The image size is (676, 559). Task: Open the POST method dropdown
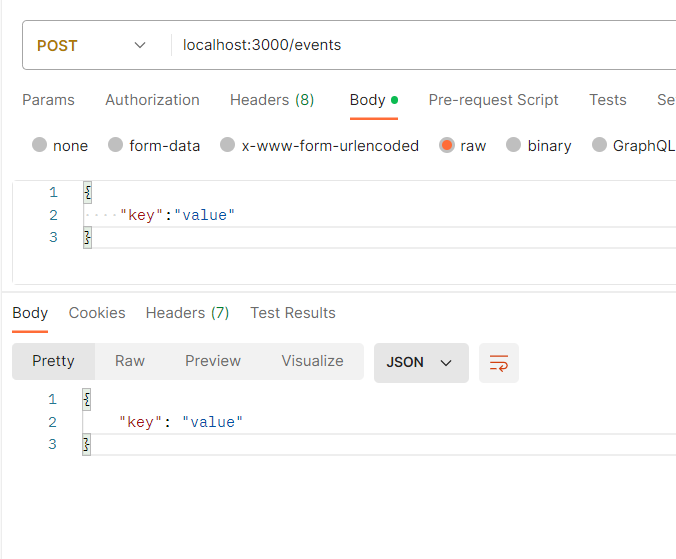92,46
